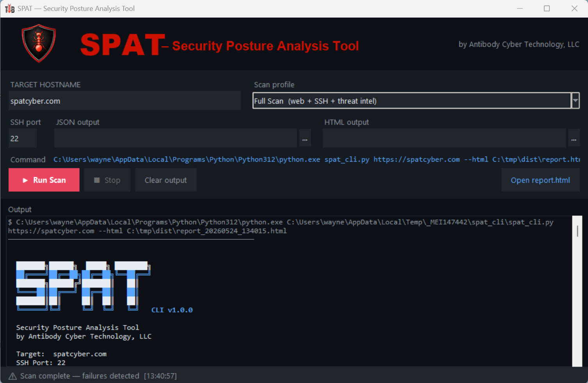This screenshot has width=588, height=383.
Task: Click 'SSH Port: 22' line in output
Action: (41, 363)
